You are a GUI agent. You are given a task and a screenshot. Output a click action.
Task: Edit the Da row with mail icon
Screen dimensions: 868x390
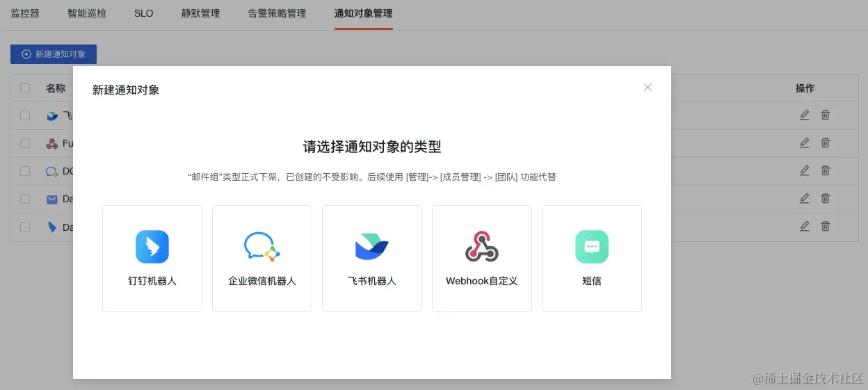pyautogui.click(x=805, y=198)
